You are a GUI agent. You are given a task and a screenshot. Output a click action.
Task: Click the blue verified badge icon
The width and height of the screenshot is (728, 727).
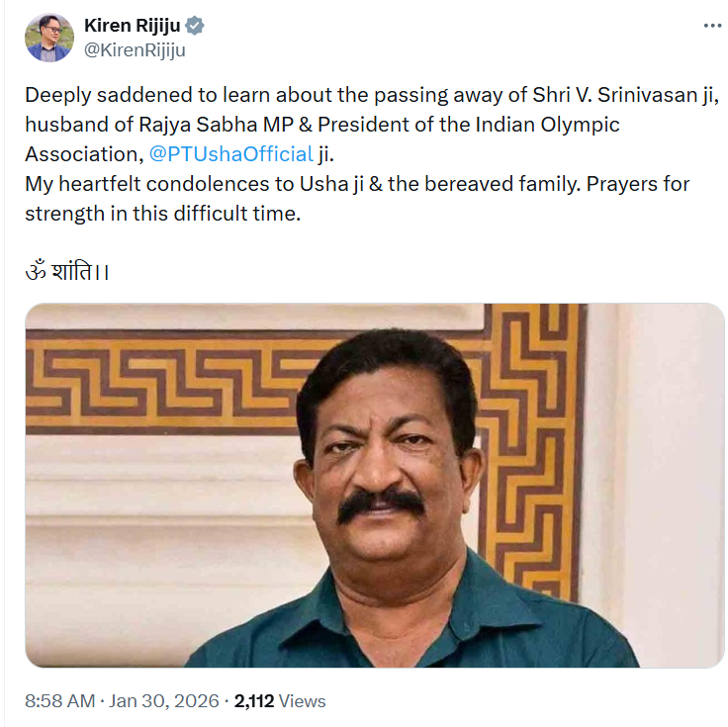coord(196,27)
